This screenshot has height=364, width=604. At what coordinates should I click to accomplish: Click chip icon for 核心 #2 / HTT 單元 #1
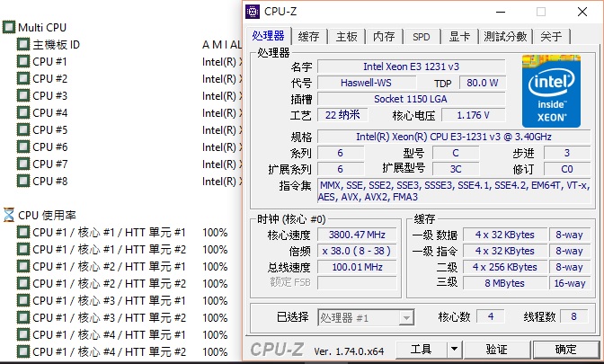pyautogui.click(x=23, y=266)
